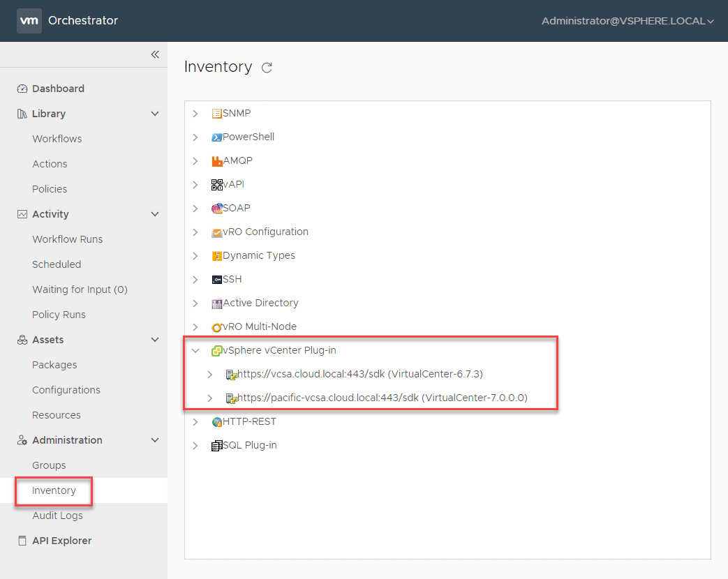Select the AMQP plug-in icon
728x579 pixels.
tap(216, 160)
